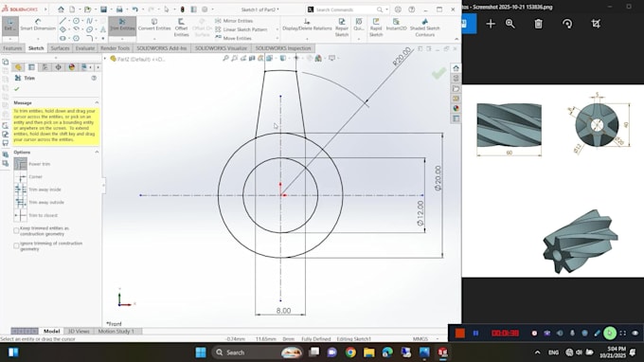This screenshot has width=644, height=362.
Task: Click the Undo arrow in SolidWorks toolbar
Action: pos(134,9)
